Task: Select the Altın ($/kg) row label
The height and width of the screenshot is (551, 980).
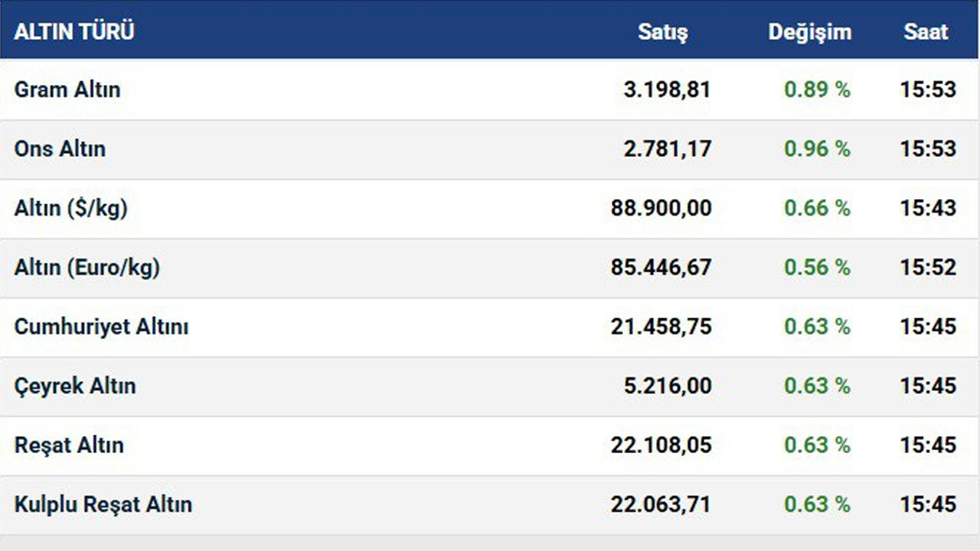Action: click(70, 208)
